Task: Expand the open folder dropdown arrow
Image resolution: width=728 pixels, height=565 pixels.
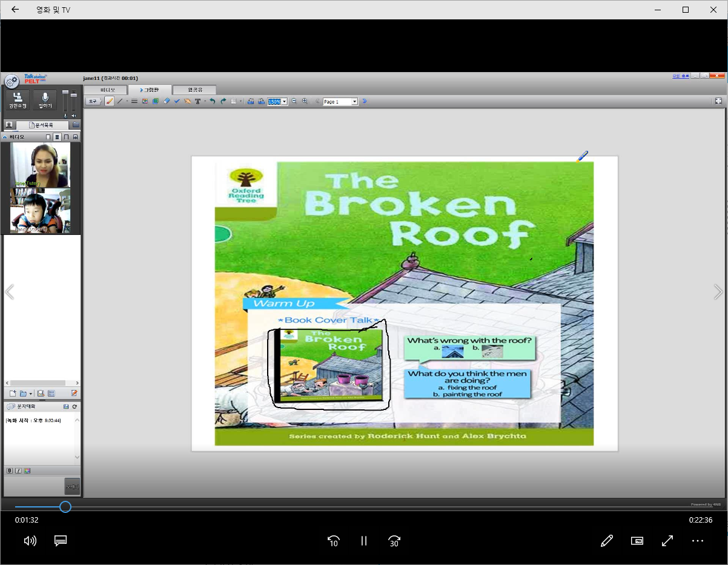Action: (31, 394)
